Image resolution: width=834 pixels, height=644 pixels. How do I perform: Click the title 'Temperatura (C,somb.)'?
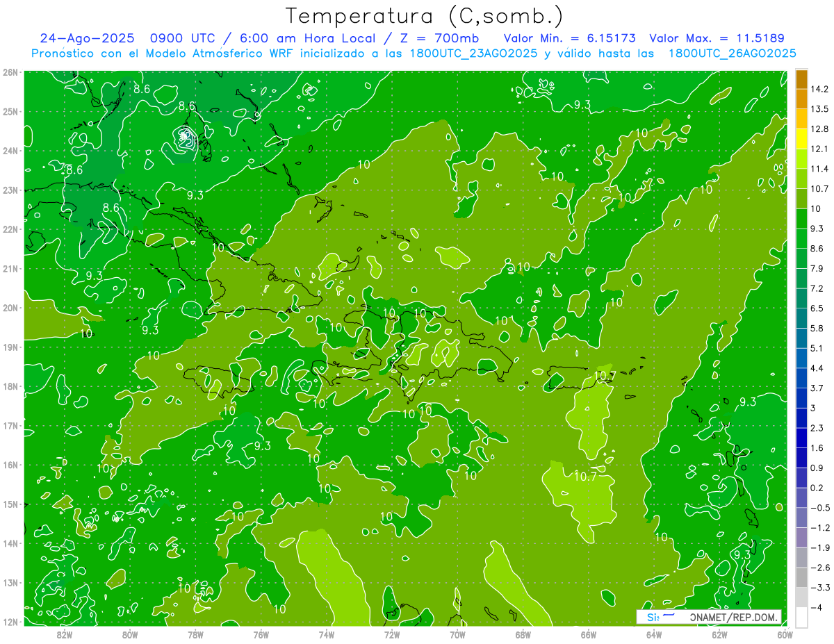click(424, 17)
